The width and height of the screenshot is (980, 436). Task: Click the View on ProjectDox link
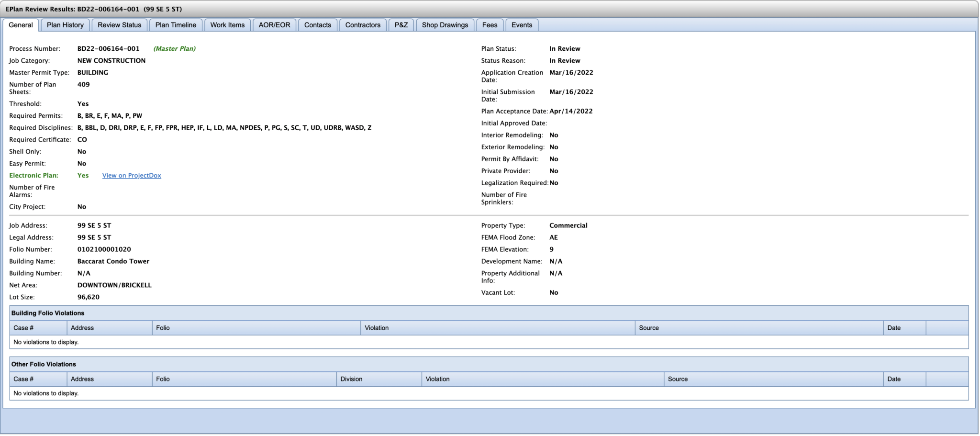pyautogui.click(x=132, y=176)
